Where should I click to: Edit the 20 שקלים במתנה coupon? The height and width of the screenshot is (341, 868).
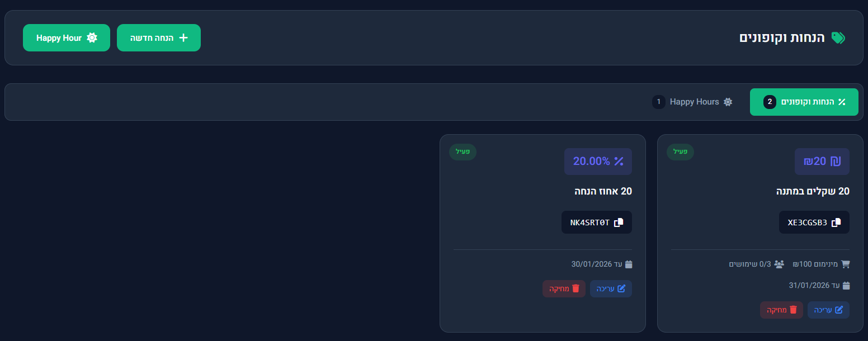[x=828, y=310]
